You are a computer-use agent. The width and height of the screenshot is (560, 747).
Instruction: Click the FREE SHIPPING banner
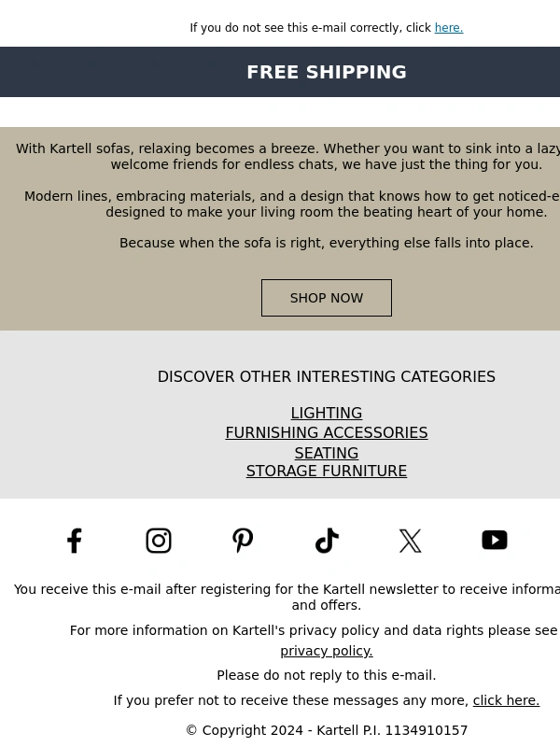[x=280, y=72]
